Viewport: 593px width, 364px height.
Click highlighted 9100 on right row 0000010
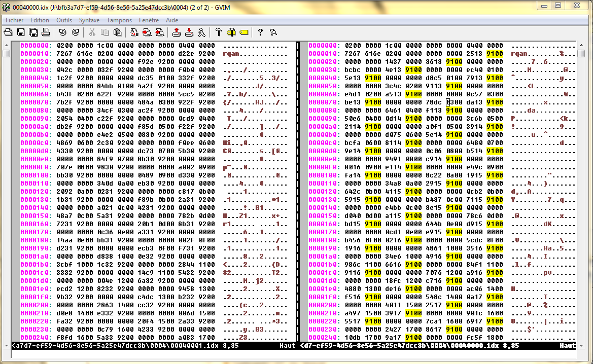(x=495, y=54)
